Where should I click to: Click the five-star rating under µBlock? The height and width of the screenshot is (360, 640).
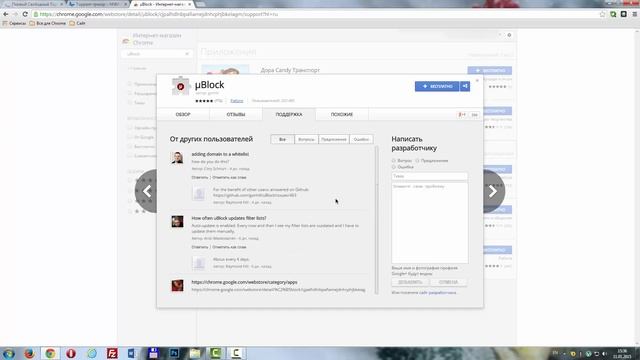[203, 101]
